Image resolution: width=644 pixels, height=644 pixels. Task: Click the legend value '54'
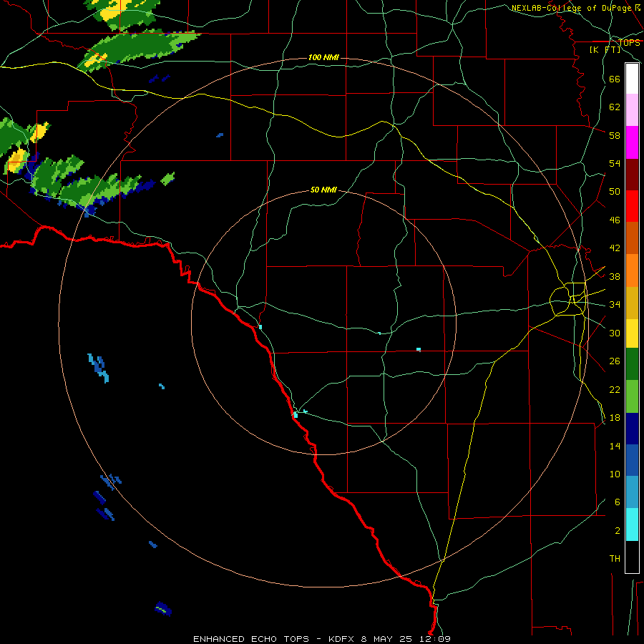(x=615, y=163)
